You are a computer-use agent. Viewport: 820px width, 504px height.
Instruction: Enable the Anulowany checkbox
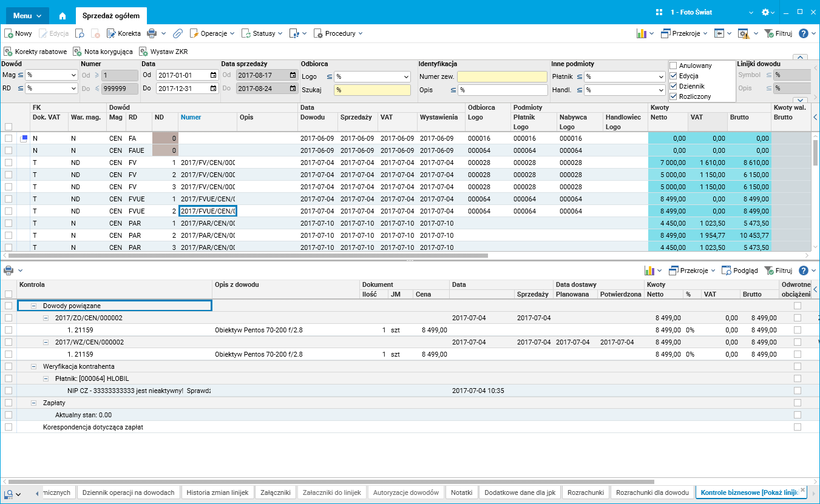[673, 66]
